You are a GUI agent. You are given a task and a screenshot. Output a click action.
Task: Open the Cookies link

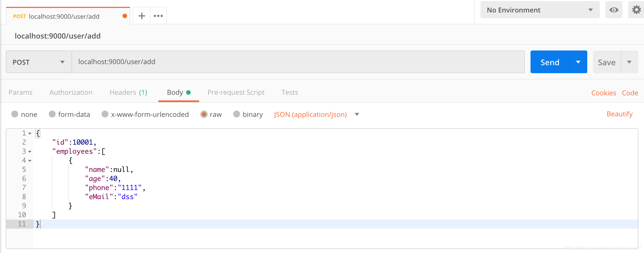coord(603,93)
